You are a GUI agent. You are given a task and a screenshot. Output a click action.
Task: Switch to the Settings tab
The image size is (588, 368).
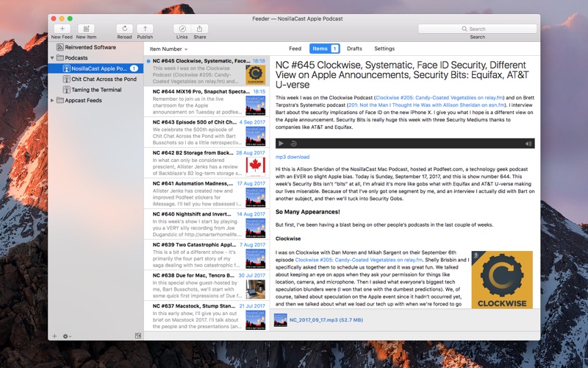coord(384,49)
